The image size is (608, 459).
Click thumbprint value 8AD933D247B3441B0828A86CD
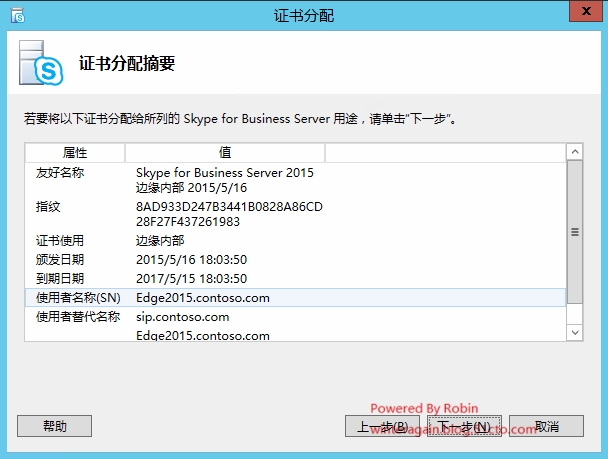[229, 207]
